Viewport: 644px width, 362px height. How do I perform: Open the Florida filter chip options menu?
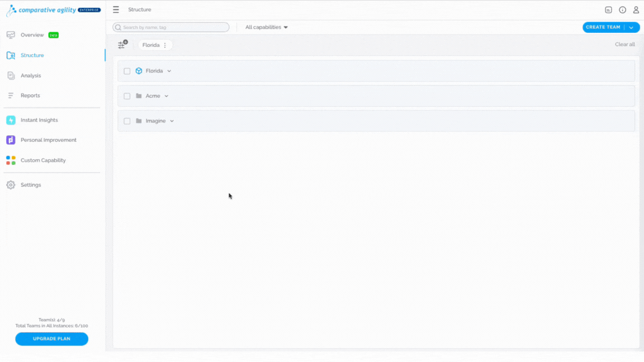[165, 45]
